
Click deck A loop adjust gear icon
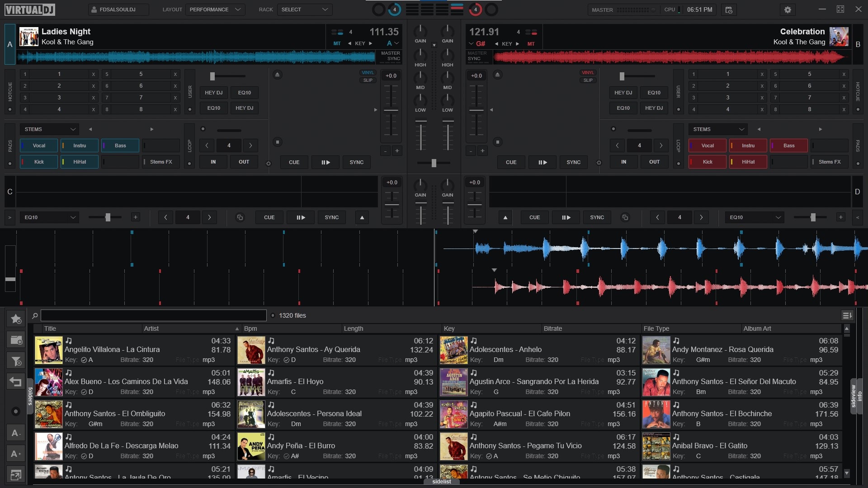268,163
